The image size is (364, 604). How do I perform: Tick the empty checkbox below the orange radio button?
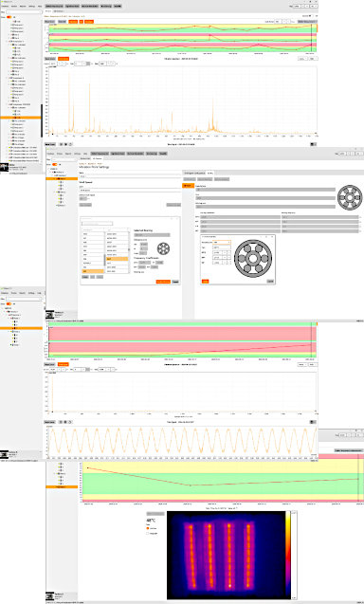pos(148,533)
